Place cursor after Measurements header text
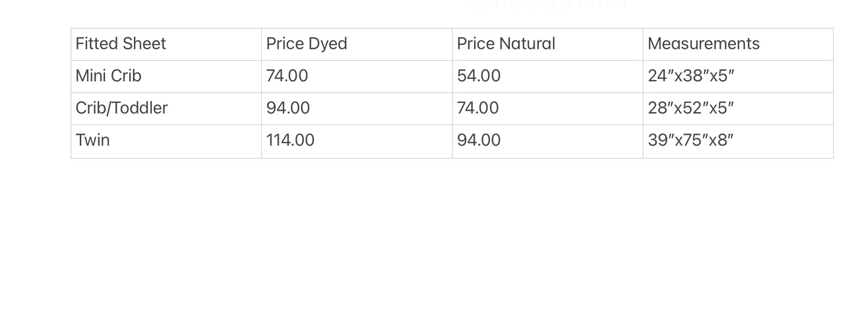 click(761, 44)
